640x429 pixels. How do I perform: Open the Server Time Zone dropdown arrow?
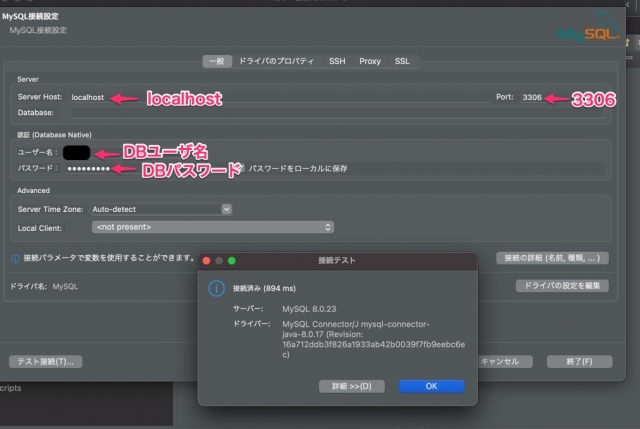click(x=227, y=209)
